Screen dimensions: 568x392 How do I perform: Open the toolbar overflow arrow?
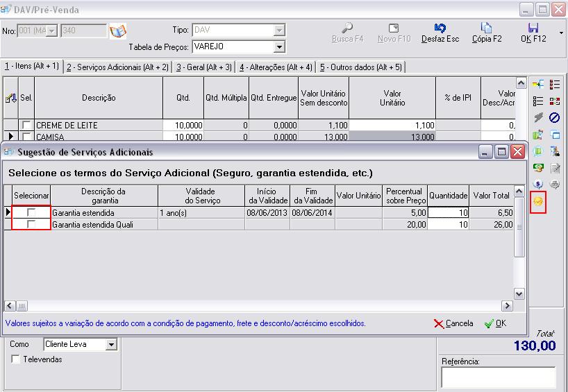(x=560, y=33)
